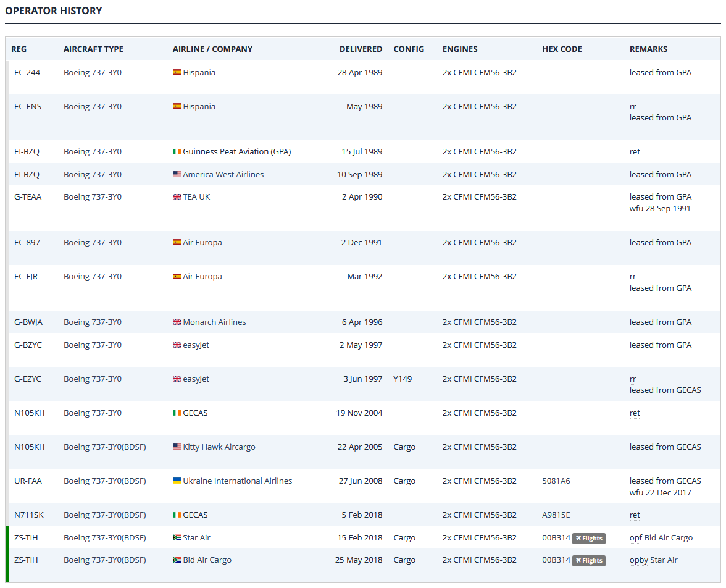Click the US flag beside Kitty Hawk Aircargo

pyautogui.click(x=177, y=447)
